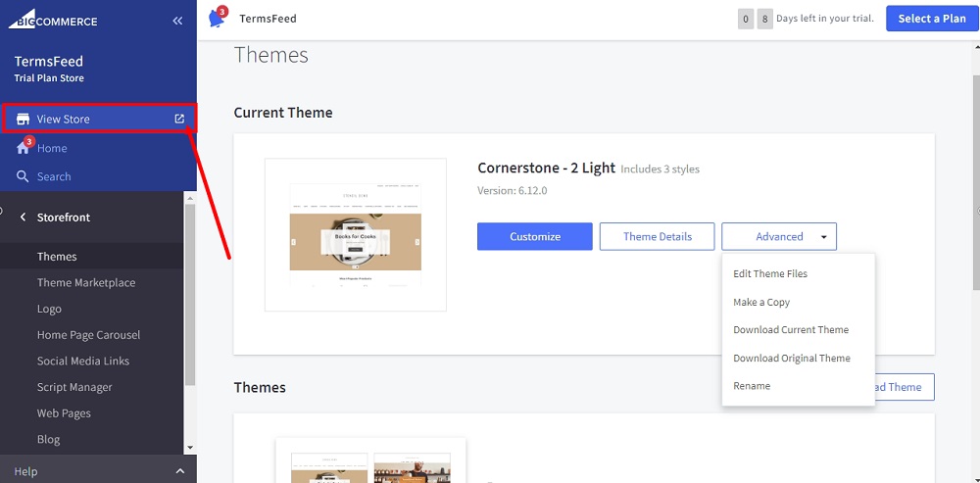Viewport: 980px width, 483px height.
Task: Click the 'Current Theme' heading
Action: (283, 113)
